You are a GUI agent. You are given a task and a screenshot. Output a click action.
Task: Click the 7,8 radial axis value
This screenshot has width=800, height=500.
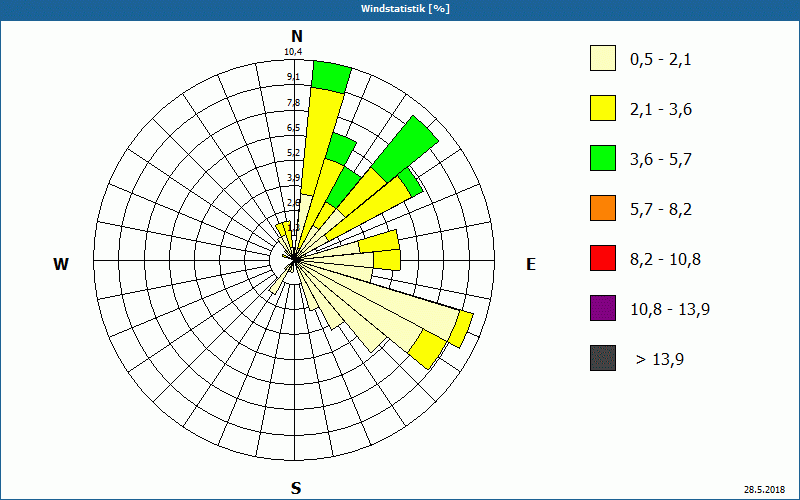point(293,103)
